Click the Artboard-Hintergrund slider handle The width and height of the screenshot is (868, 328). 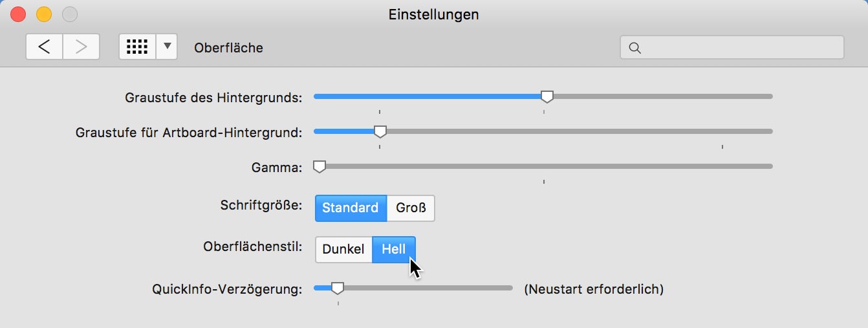(380, 131)
